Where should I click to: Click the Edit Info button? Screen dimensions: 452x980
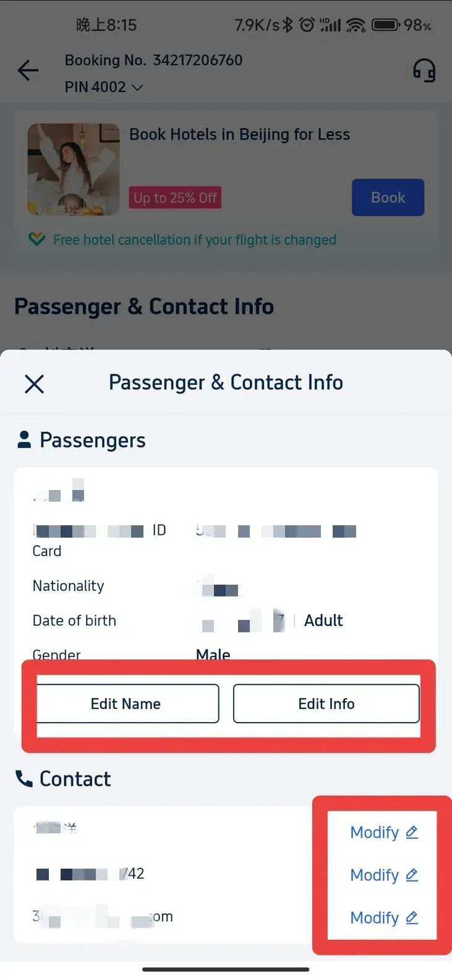pos(326,703)
